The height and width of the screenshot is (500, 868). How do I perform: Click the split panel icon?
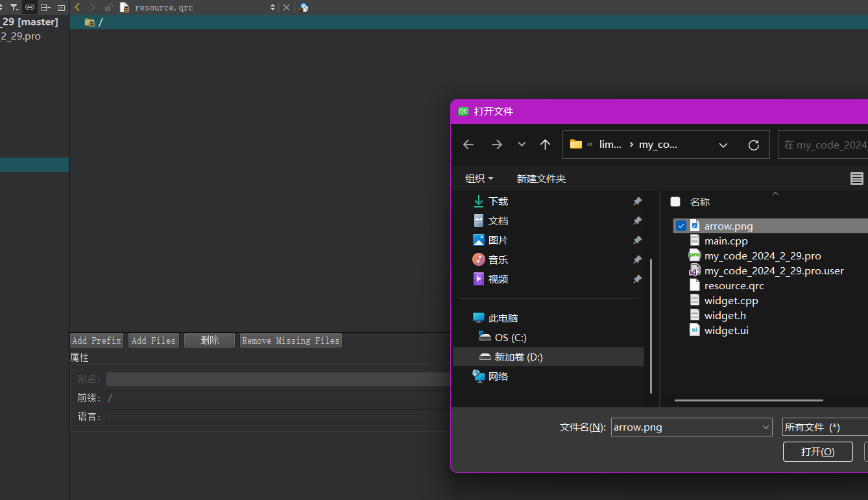[x=45, y=7]
